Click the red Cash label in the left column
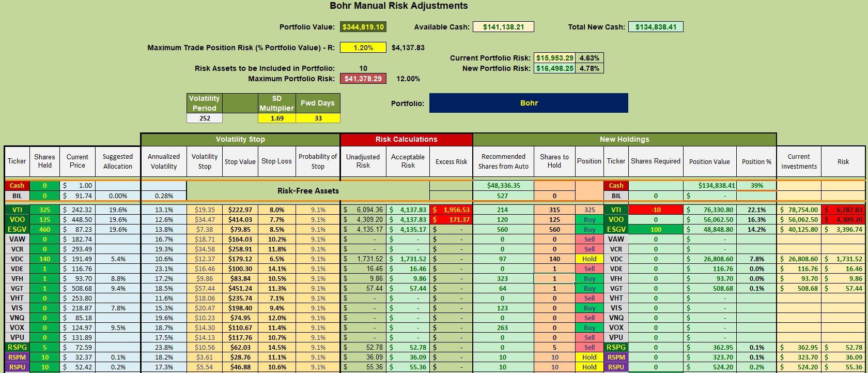This screenshot has width=868, height=373. (x=17, y=186)
